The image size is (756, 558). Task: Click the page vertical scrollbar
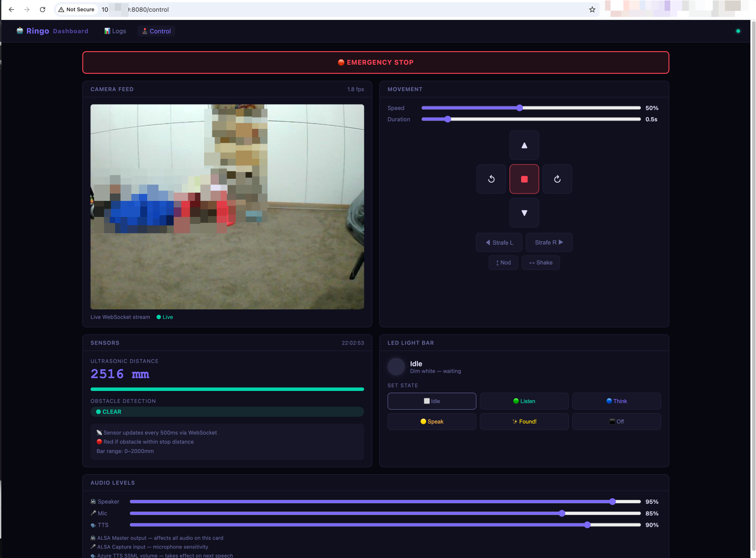click(x=753, y=286)
